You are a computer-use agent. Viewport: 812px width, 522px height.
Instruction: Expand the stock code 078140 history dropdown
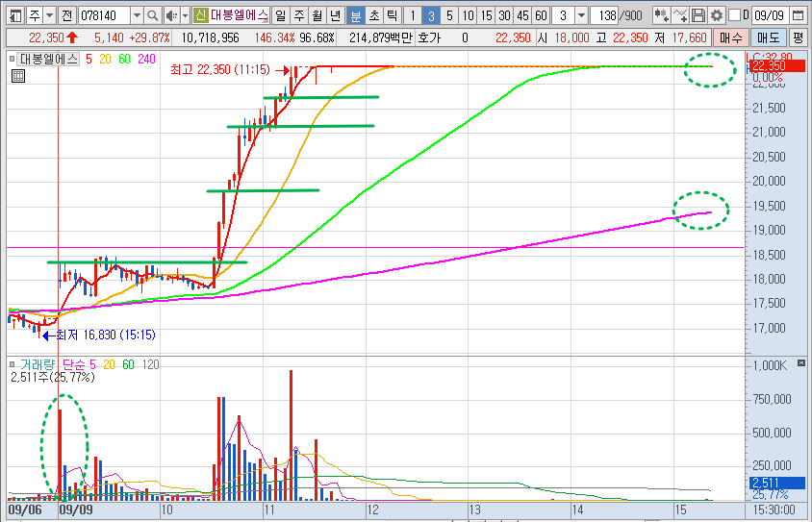click(x=137, y=16)
